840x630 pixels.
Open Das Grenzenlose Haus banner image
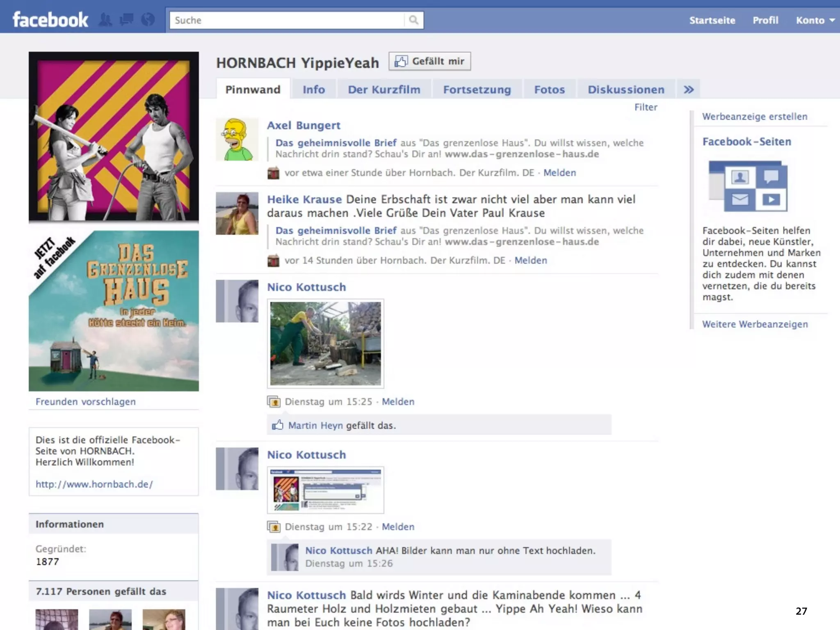[114, 311]
